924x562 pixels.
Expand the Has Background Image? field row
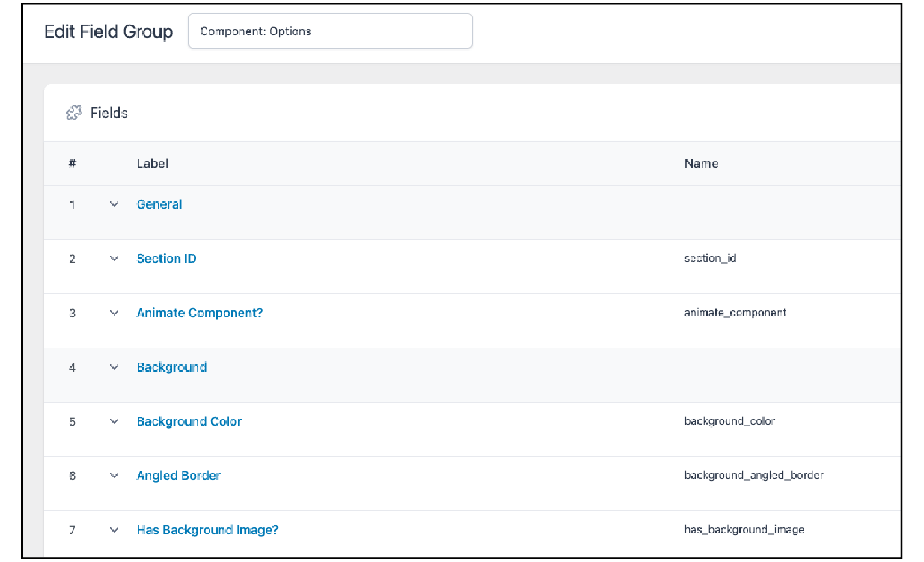coord(114,529)
